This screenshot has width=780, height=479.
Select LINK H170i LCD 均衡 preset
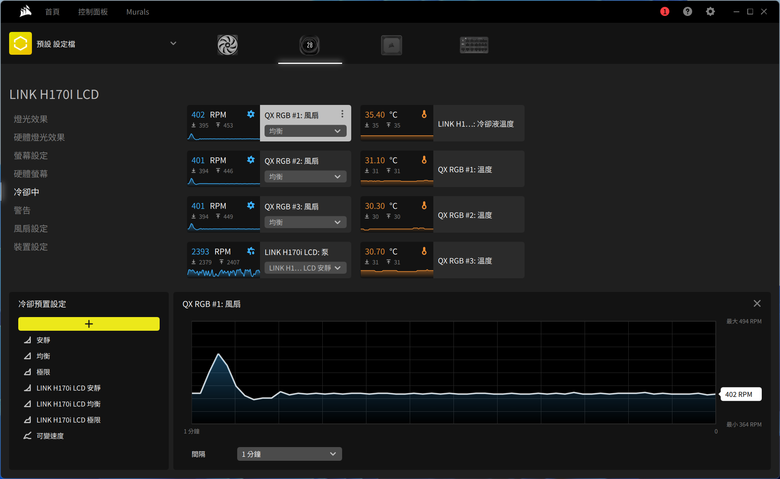click(69, 404)
